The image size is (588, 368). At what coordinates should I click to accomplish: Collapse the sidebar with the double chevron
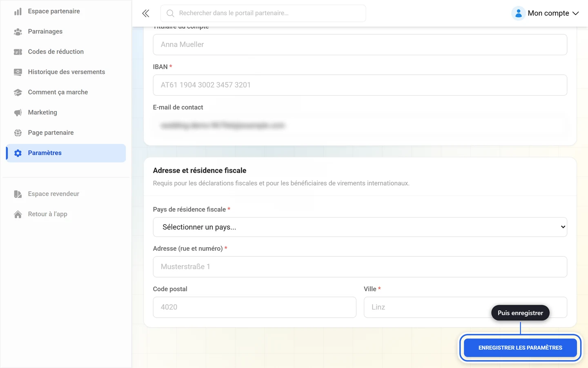[146, 13]
